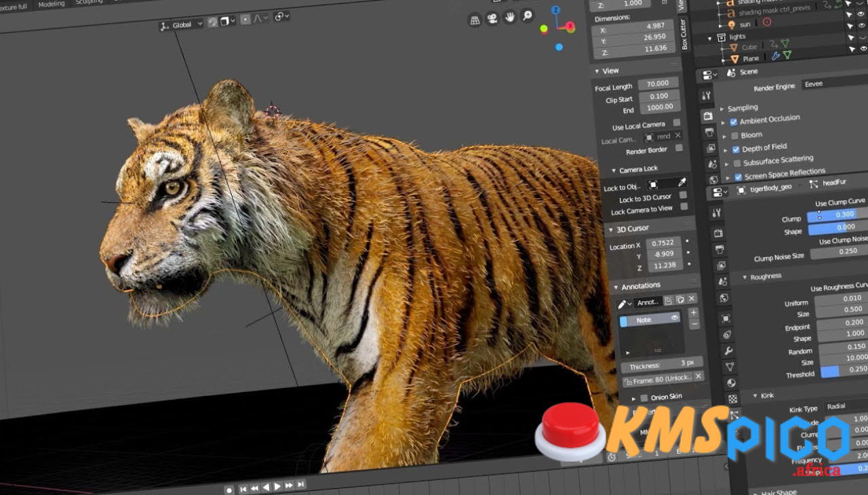Image resolution: width=868 pixels, height=495 pixels.
Task: Adjust the Threshold 0.250 slider
Action: click(844, 370)
